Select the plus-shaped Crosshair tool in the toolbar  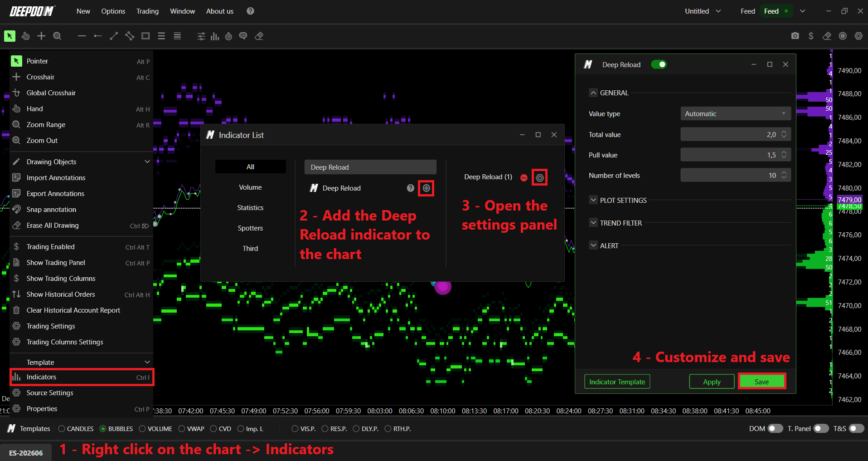[x=41, y=36]
